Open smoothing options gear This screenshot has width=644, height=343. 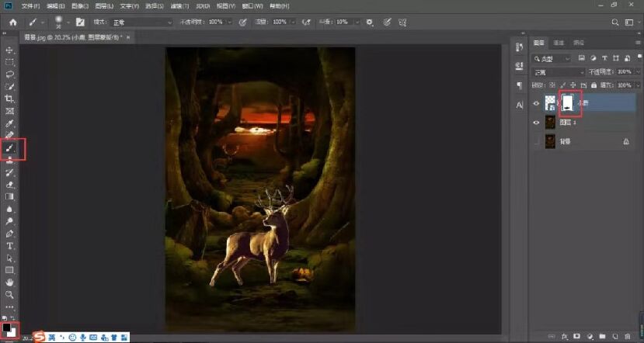tap(370, 23)
